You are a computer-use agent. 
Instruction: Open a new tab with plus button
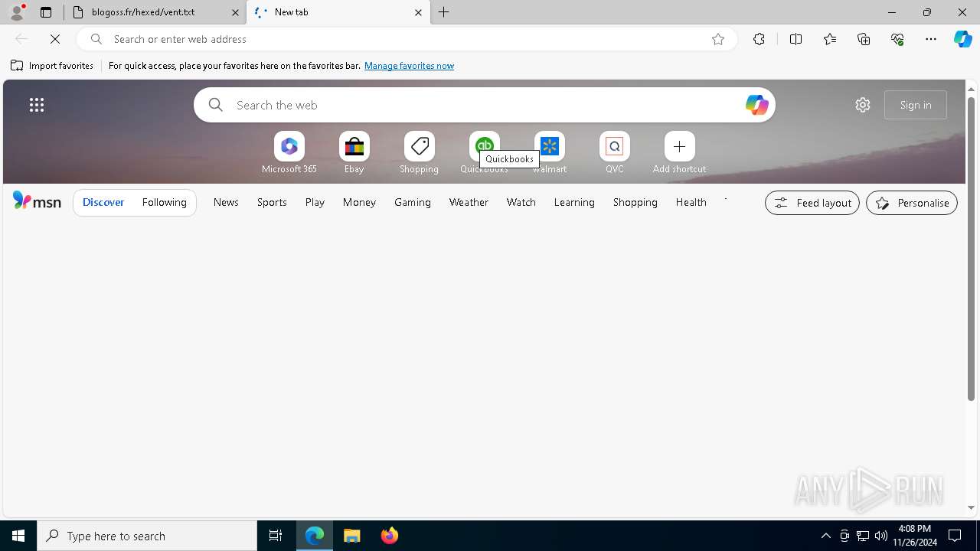pyautogui.click(x=444, y=12)
